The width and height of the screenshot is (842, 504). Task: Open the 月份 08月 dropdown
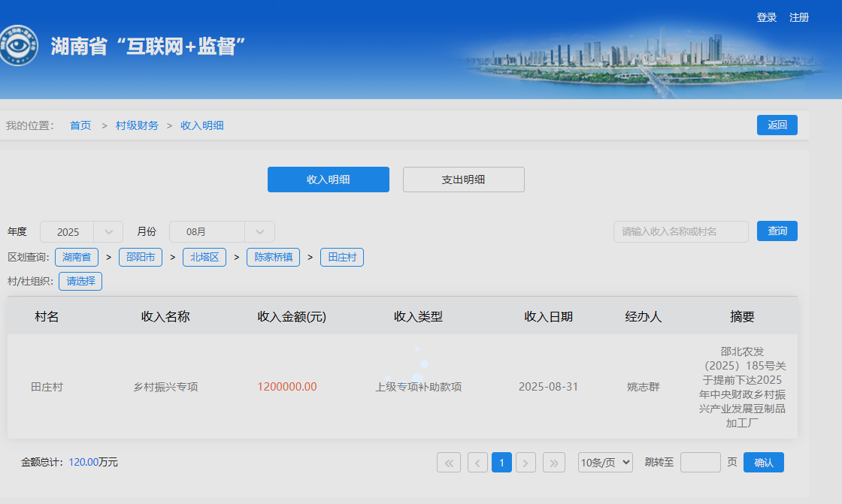tap(222, 232)
